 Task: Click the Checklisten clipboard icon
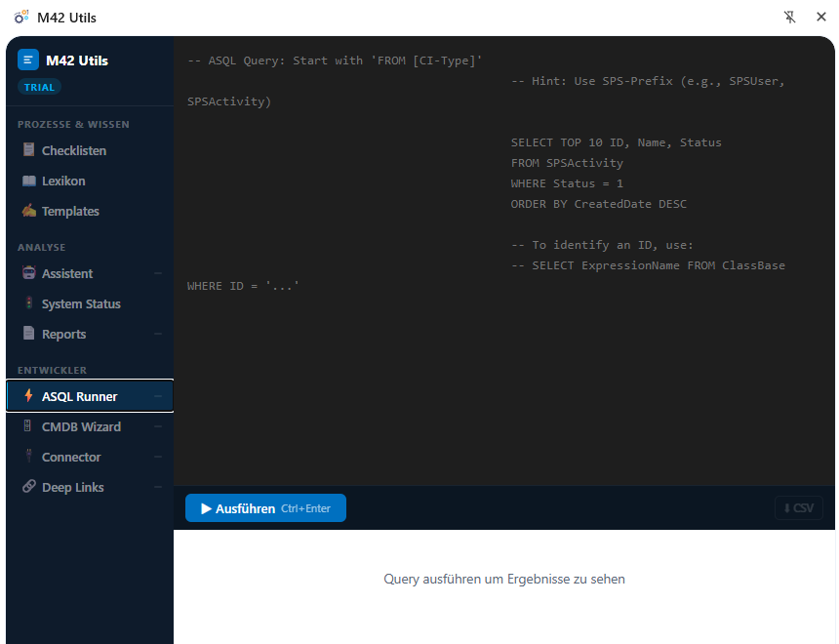[x=29, y=150]
